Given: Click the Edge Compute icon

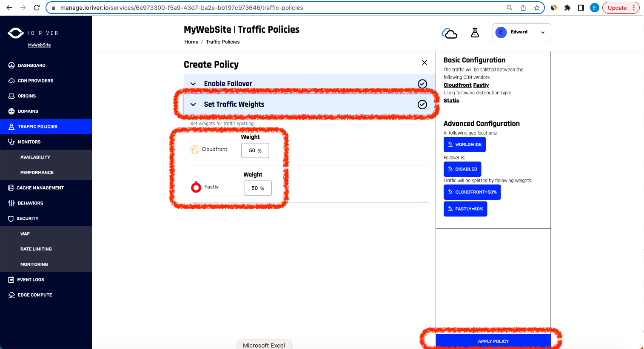Looking at the screenshot, I should pyautogui.click(x=11, y=295).
